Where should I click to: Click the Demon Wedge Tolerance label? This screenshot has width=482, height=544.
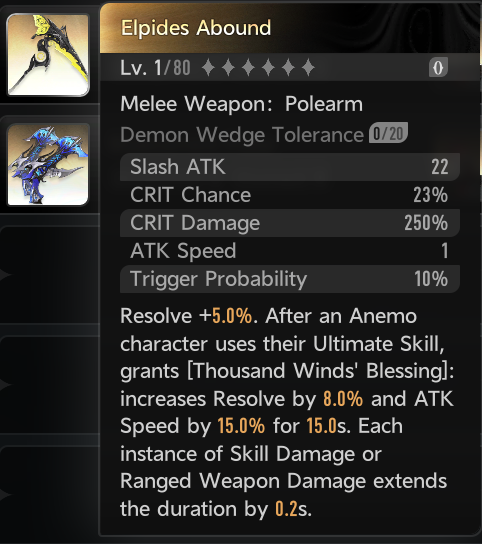coord(242,135)
